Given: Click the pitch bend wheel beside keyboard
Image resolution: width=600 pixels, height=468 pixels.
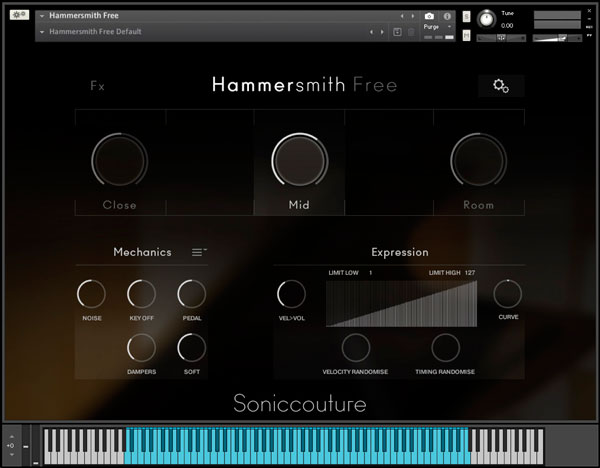Looking at the screenshot, I should tap(26, 446).
